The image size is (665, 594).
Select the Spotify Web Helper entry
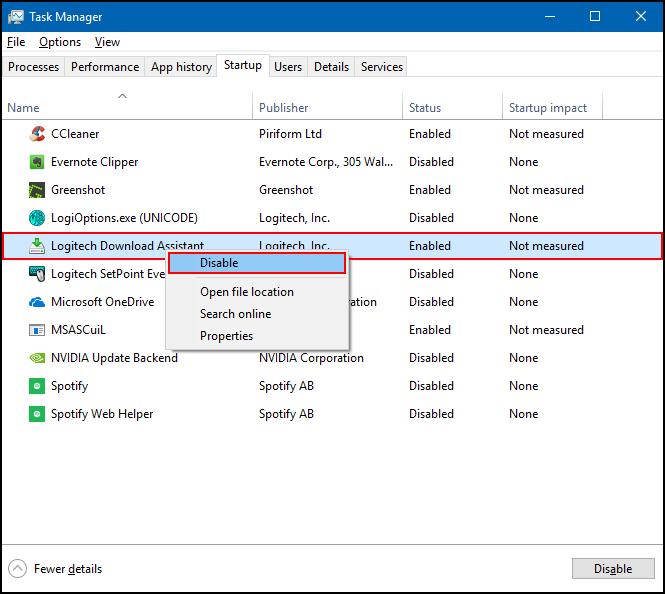click(x=102, y=414)
